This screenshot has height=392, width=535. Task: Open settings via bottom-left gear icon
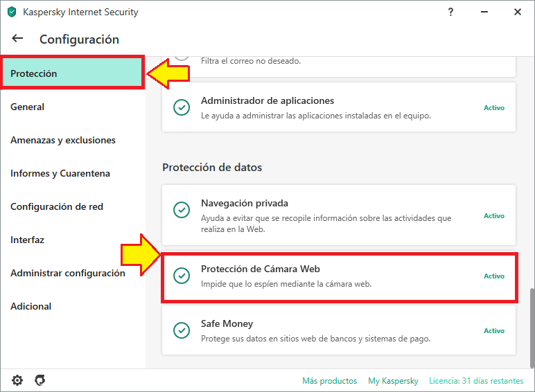17,380
